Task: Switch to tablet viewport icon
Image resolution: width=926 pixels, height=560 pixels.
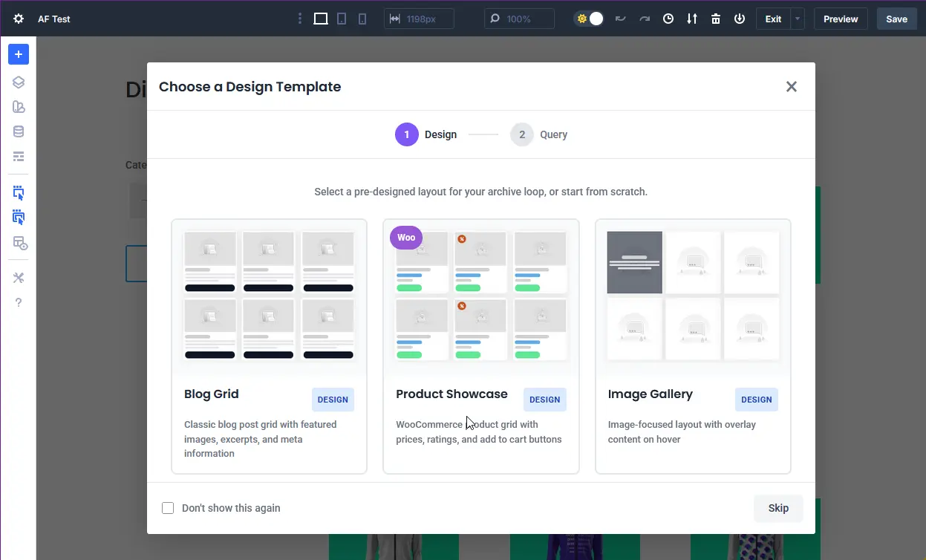Action: [341, 18]
